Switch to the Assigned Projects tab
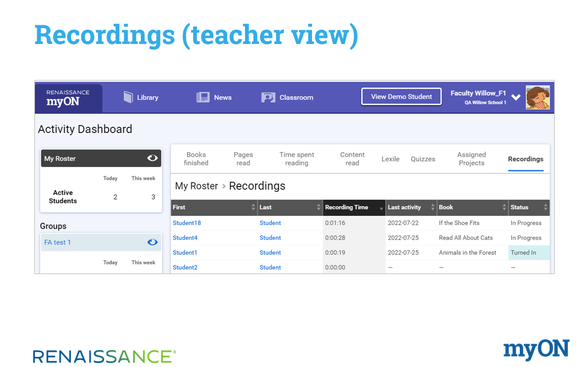588x367 pixels. pos(471,159)
